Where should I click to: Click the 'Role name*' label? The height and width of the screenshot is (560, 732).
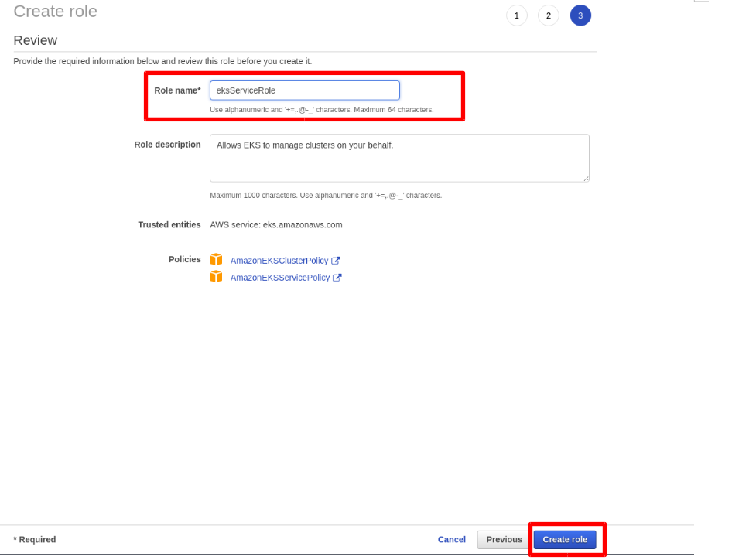(x=177, y=90)
